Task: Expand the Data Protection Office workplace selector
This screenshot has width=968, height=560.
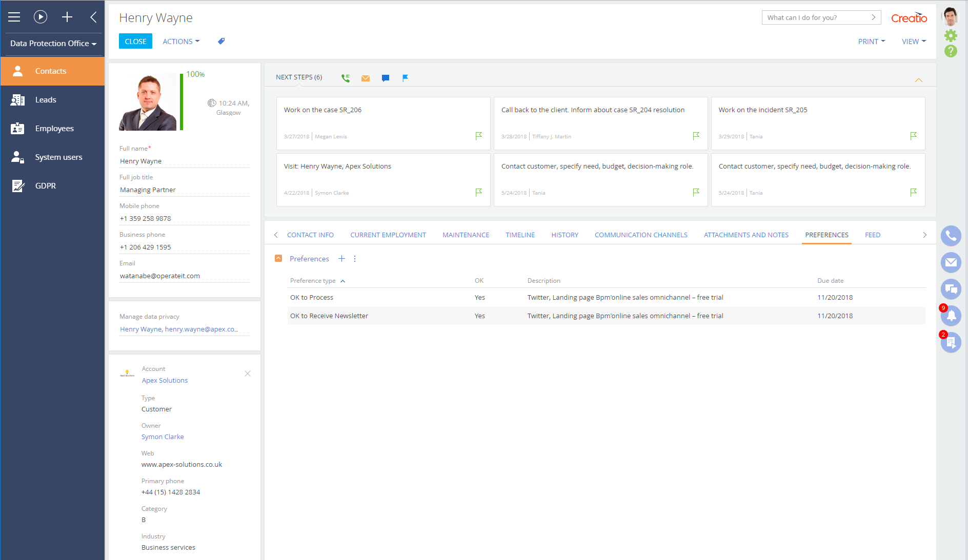Action: click(x=53, y=44)
